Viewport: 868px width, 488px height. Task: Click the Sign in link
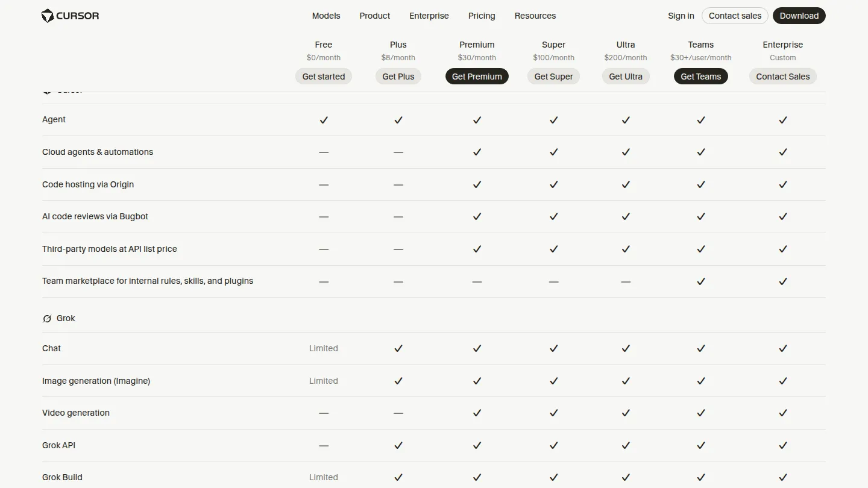coord(681,16)
